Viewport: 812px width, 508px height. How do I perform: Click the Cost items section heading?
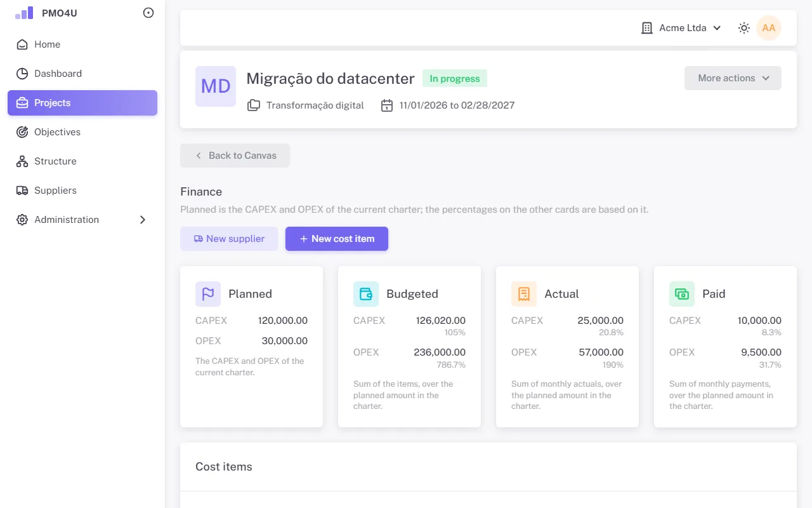(x=224, y=467)
